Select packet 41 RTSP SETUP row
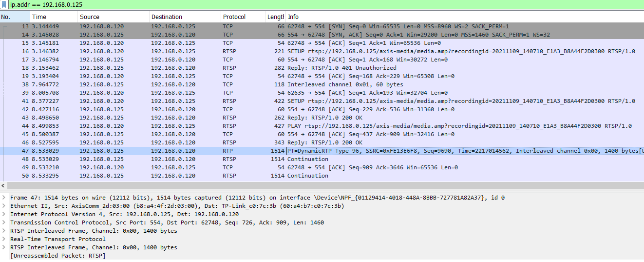644x262 pixels. 322,101
